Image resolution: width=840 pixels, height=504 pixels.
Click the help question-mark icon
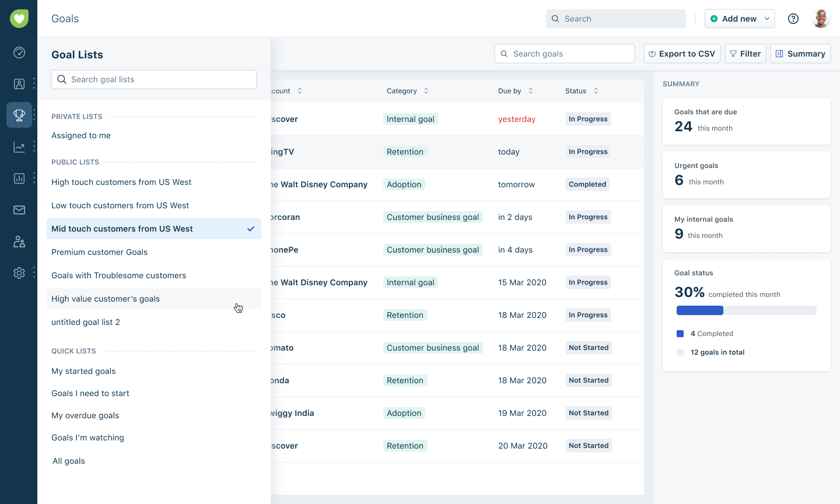coord(793,18)
